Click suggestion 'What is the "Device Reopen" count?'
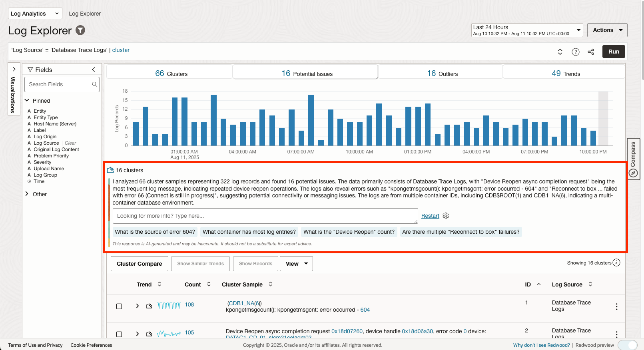Screen dimensions: 644x350 coord(349,232)
